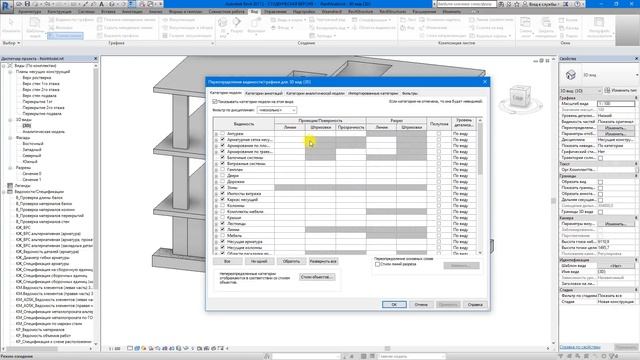Check visibility box for Двери row
Image resolution: width=640 pixels, height=360 pixels.
tap(222, 176)
